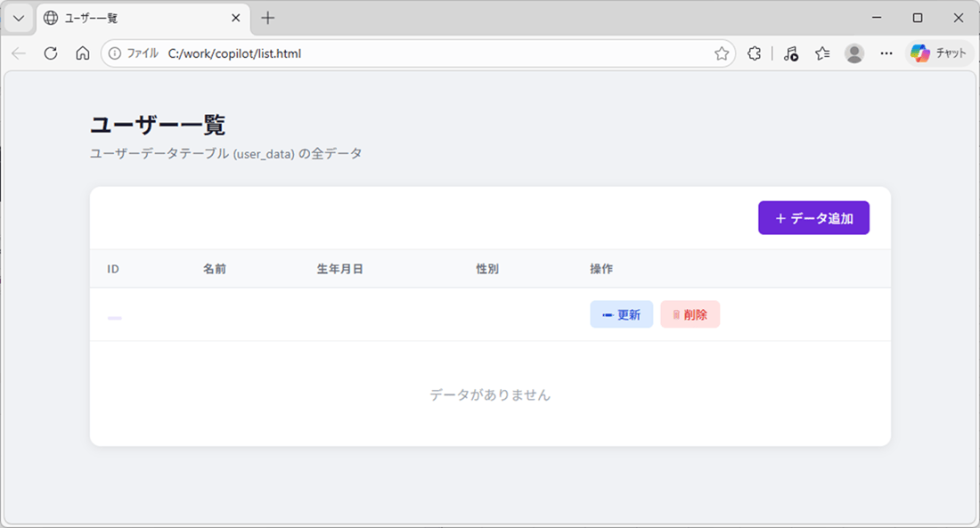
Task: Open the favorites list icon
Action: point(822,53)
